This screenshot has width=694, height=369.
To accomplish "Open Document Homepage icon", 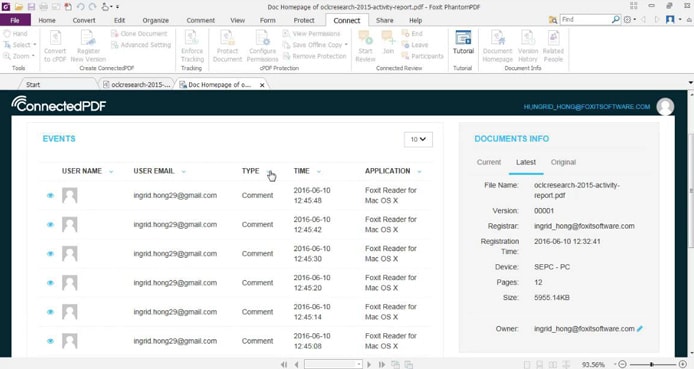I will [x=497, y=46].
